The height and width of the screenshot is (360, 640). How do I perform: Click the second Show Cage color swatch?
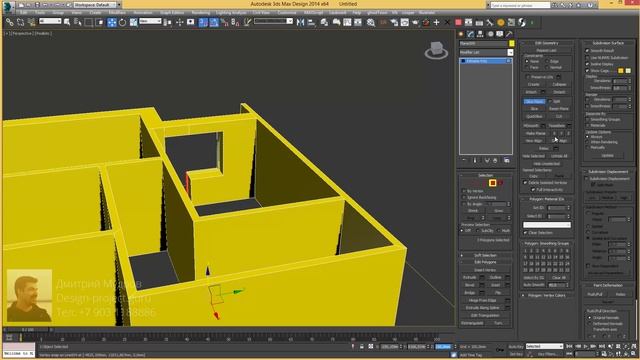click(628, 71)
